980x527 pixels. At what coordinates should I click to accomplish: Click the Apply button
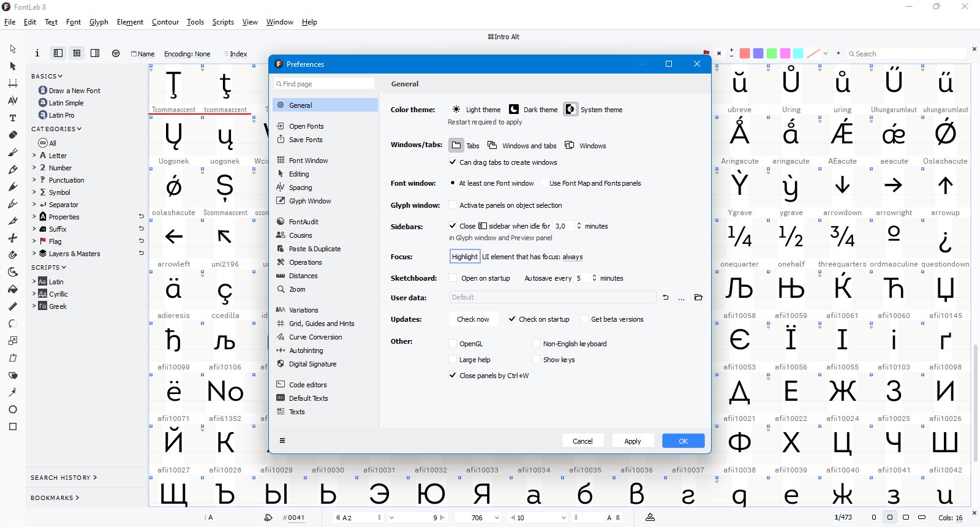tap(633, 441)
